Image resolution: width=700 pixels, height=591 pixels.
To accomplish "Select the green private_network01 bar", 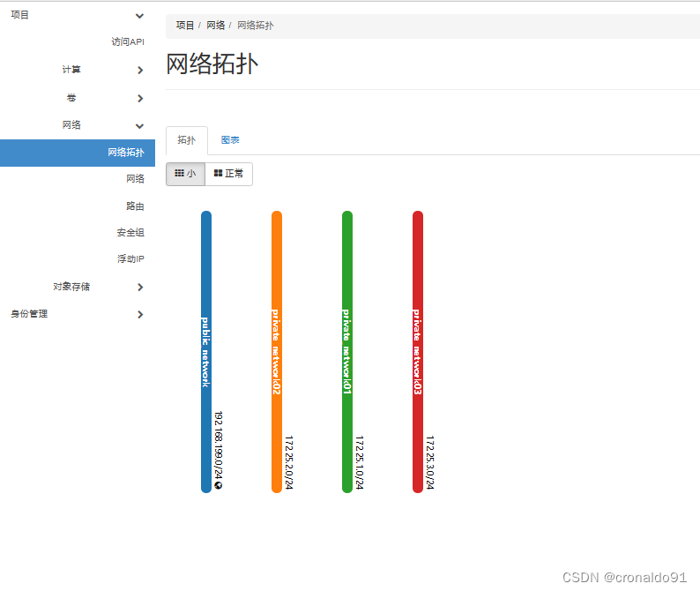I will click(x=346, y=352).
